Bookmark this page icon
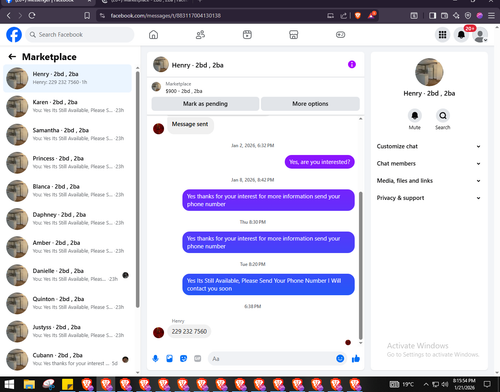This screenshot has height=392, width=500. coord(87,16)
